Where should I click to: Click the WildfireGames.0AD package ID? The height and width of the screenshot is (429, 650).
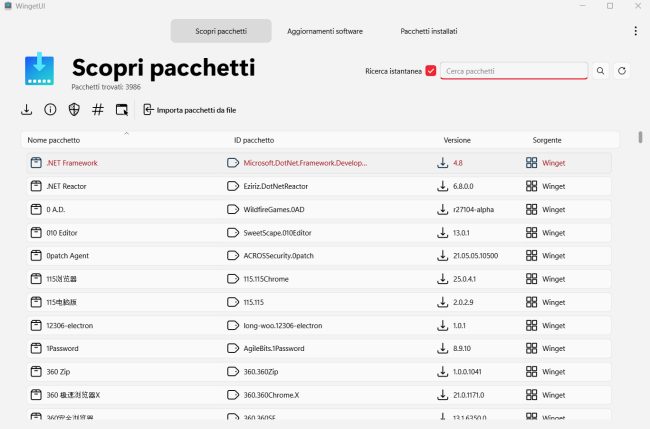point(274,209)
